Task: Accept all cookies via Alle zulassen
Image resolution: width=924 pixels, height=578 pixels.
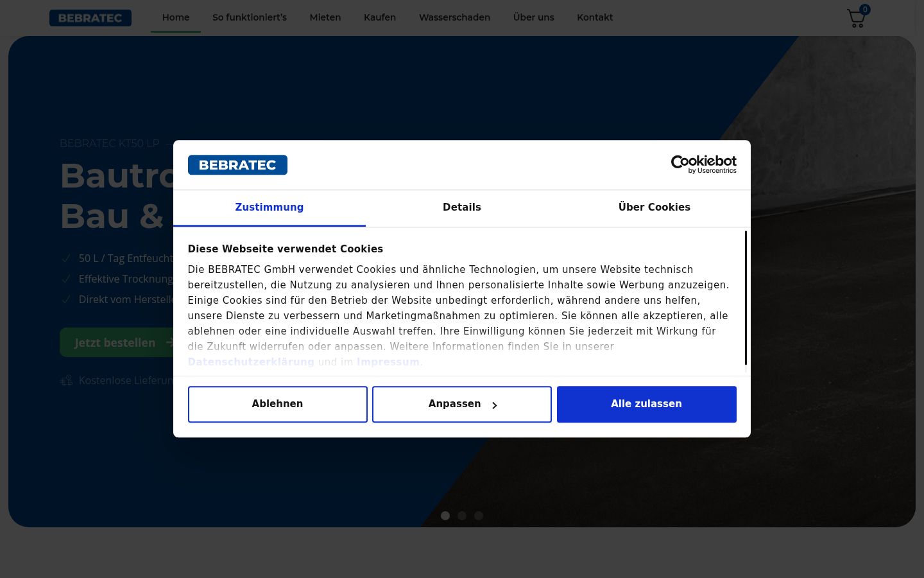Action: click(x=646, y=404)
